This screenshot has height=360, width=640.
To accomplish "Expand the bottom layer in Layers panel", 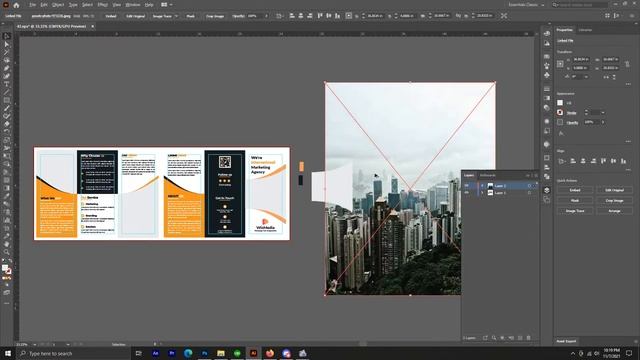I will click(482, 193).
